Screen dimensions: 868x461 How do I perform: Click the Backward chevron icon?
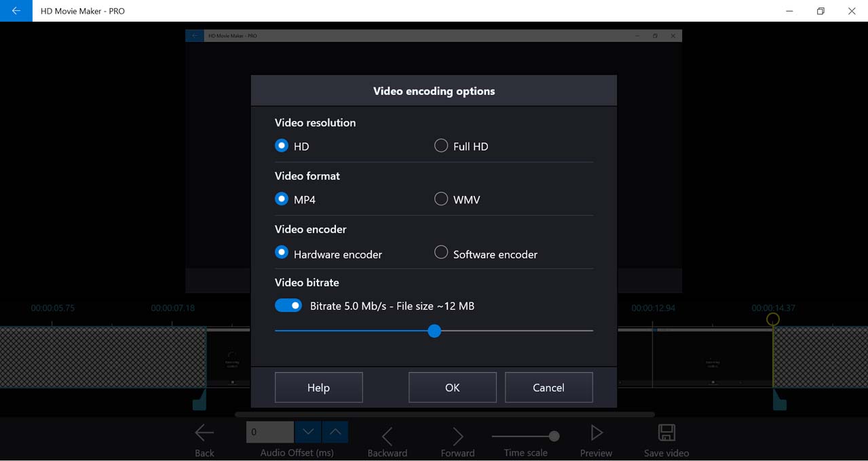point(387,436)
